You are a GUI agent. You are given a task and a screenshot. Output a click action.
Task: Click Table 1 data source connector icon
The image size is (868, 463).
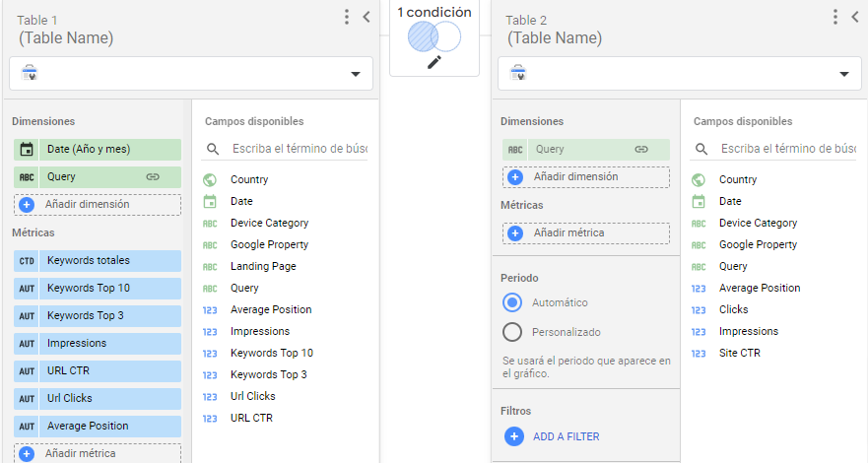[29, 73]
